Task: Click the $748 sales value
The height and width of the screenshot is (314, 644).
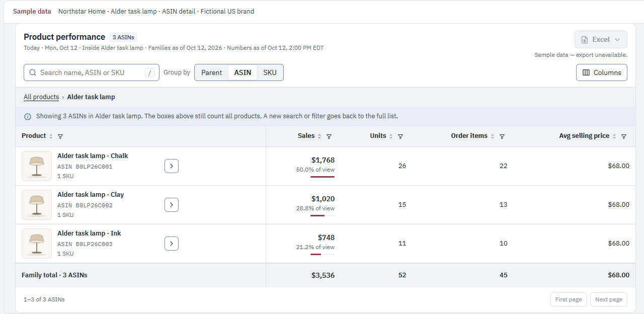Action: click(x=326, y=238)
